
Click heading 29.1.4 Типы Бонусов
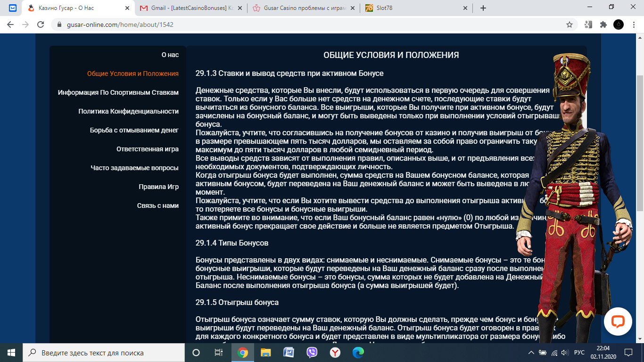232,243
